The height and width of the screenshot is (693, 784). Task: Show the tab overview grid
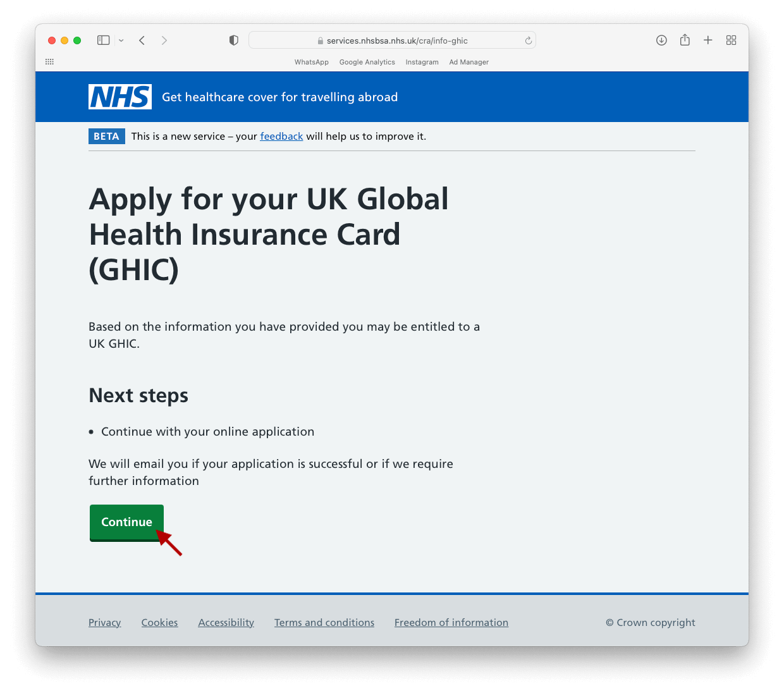click(732, 40)
